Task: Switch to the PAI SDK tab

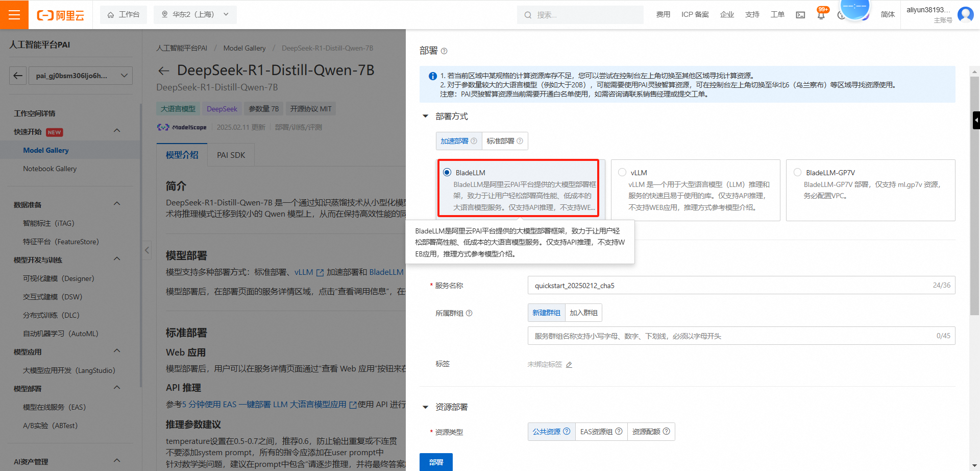Action: (x=231, y=155)
